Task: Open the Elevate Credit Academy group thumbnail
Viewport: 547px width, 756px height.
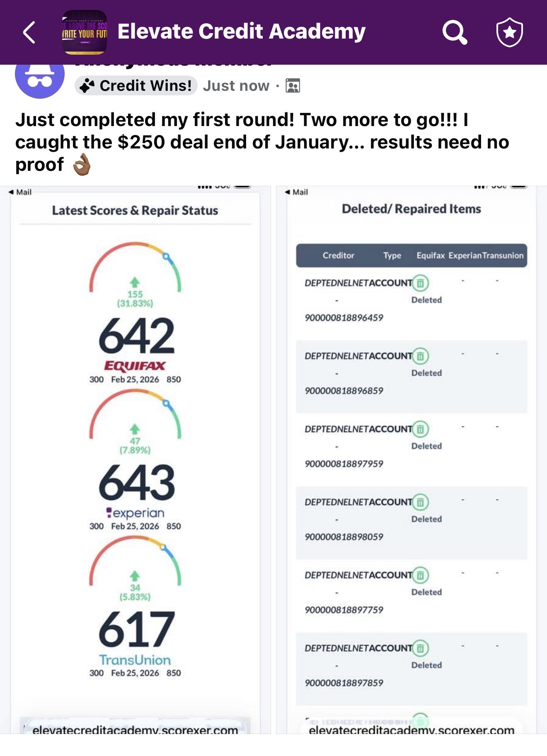Action: [x=85, y=32]
